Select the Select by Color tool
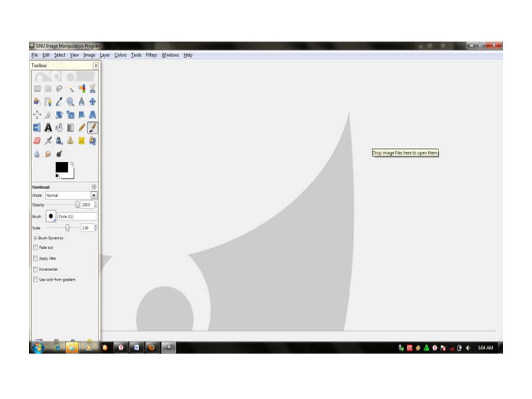This screenshot has height=399, width=532. tap(82, 89)
